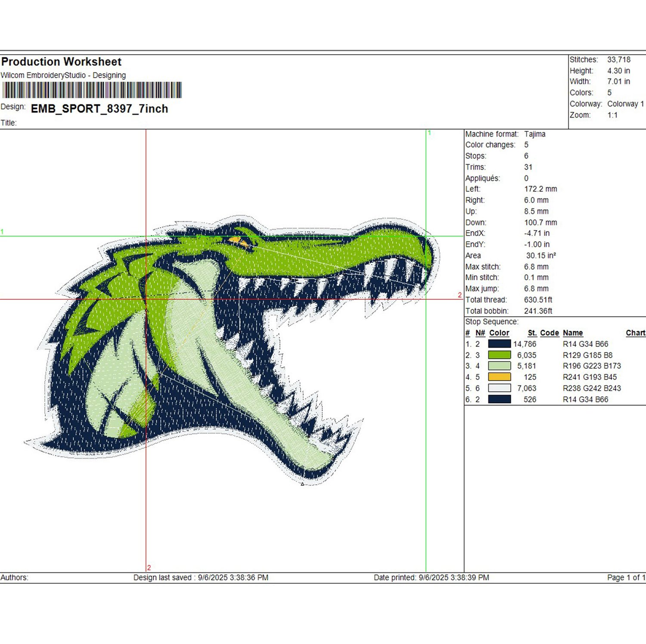Select the stitch count '5,181'
The height and width of the screenshot is (644, 646).
click(x=527, y=366)
